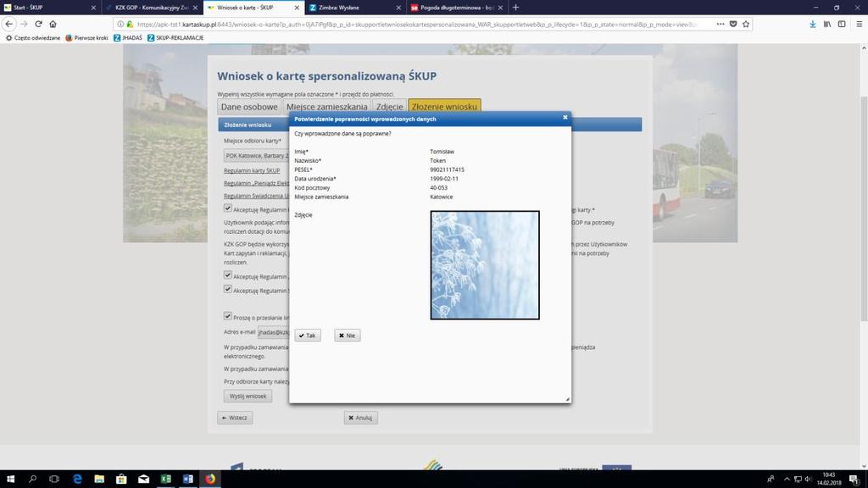Select the name value Tomisław
The height and width of the screenshot is (488, 868).
coord(442,152)
